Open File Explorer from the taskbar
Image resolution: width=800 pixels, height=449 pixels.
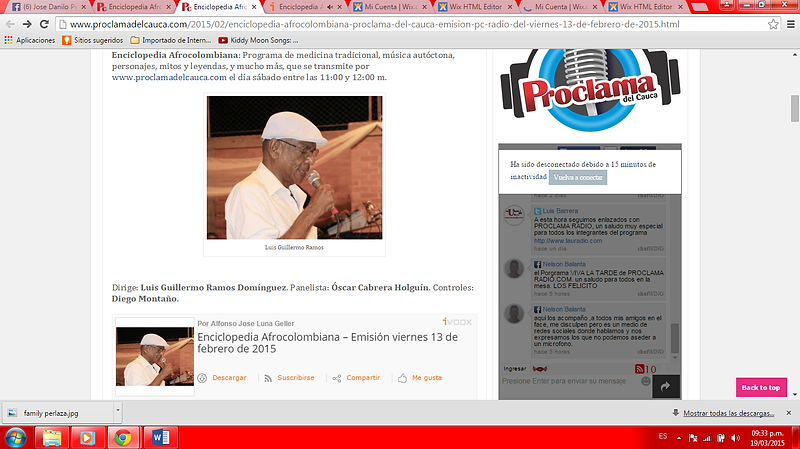tap(52, 438)
